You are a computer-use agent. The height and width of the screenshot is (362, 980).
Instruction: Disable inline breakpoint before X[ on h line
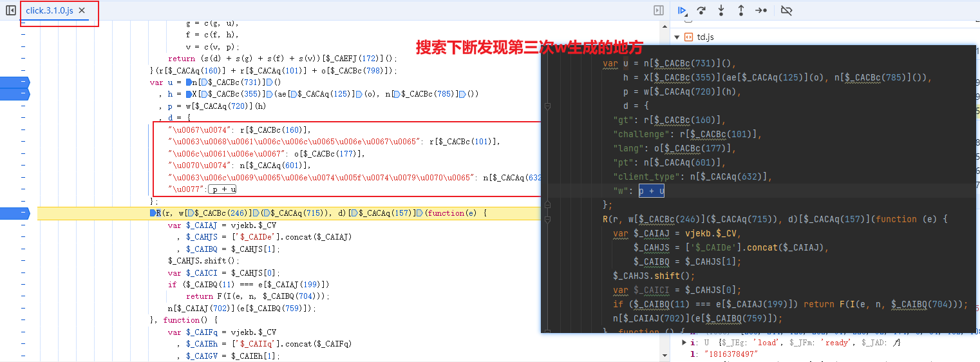point(189,94)
